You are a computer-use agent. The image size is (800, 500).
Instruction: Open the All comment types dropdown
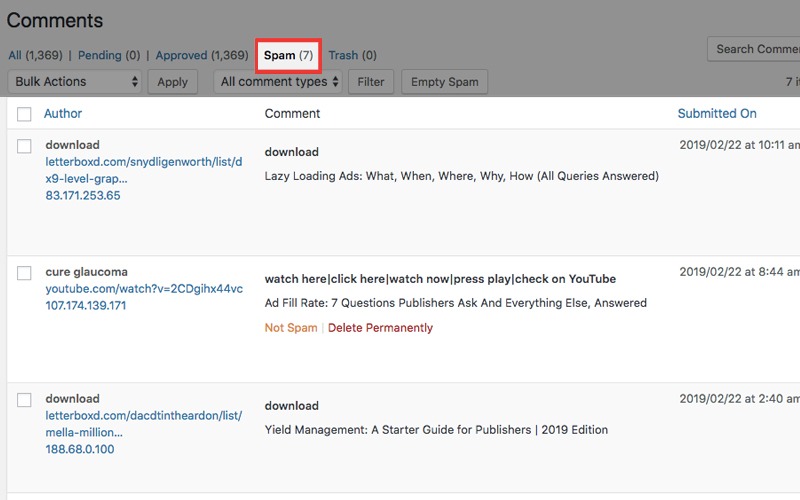coord(279,82)
